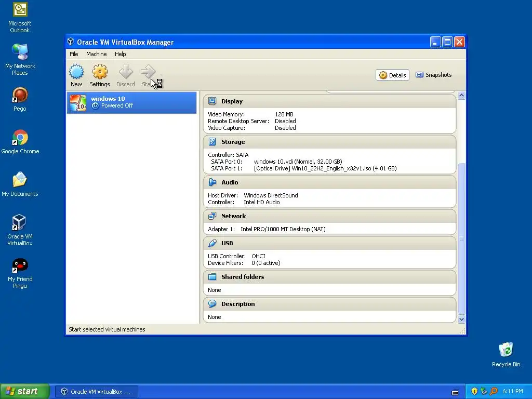Screen dimensions: 532x399
Task: Open the File menu
Action: (x=74, y=54)
